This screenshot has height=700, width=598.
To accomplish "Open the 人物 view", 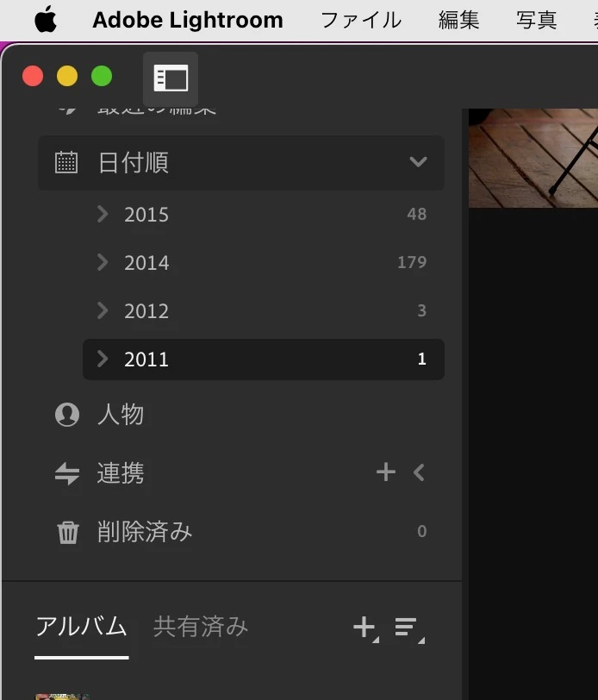I will pos(121,415).
